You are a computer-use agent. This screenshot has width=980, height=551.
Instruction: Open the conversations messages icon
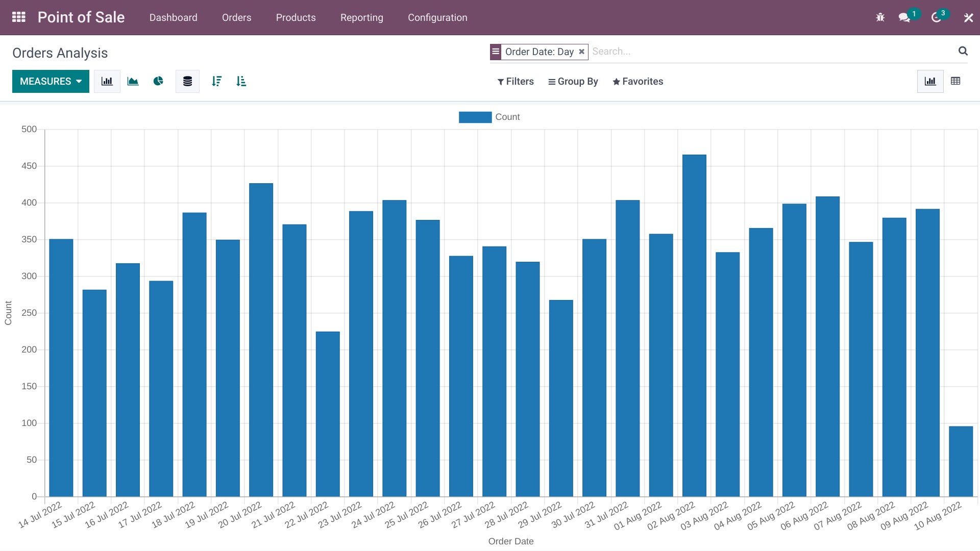904,17
